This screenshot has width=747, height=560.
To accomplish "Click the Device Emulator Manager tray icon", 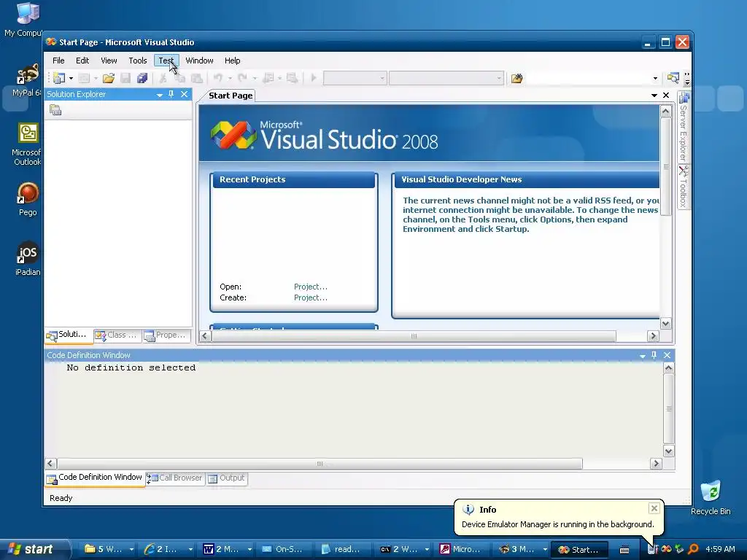I will 653,549.
